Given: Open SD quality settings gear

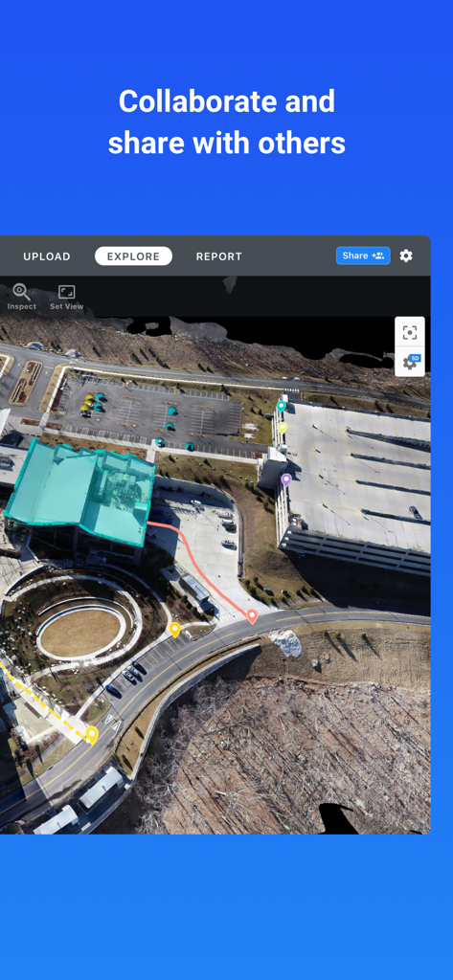Looking at the screenshot, I should click(410, 362).
